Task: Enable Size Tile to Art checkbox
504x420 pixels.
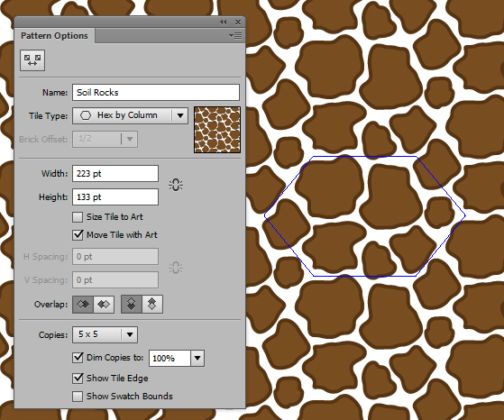Action: (x=78, y=217)
